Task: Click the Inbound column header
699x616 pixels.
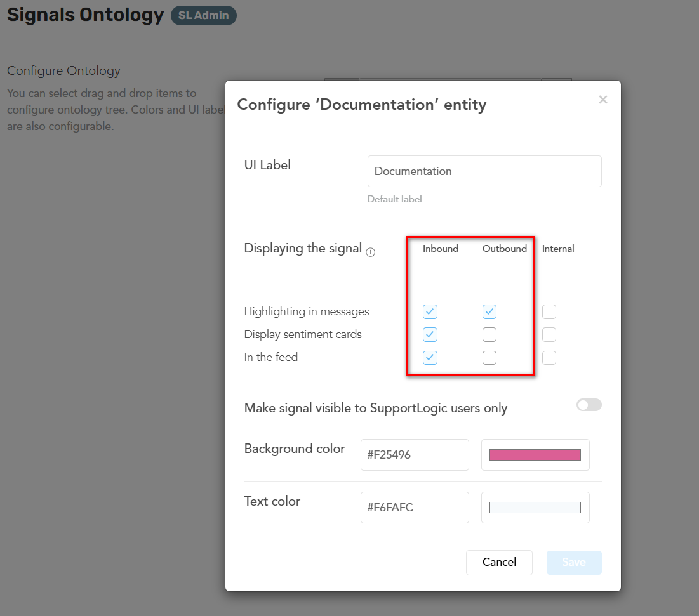Action: pyautogui.click(x=441, y=249)
